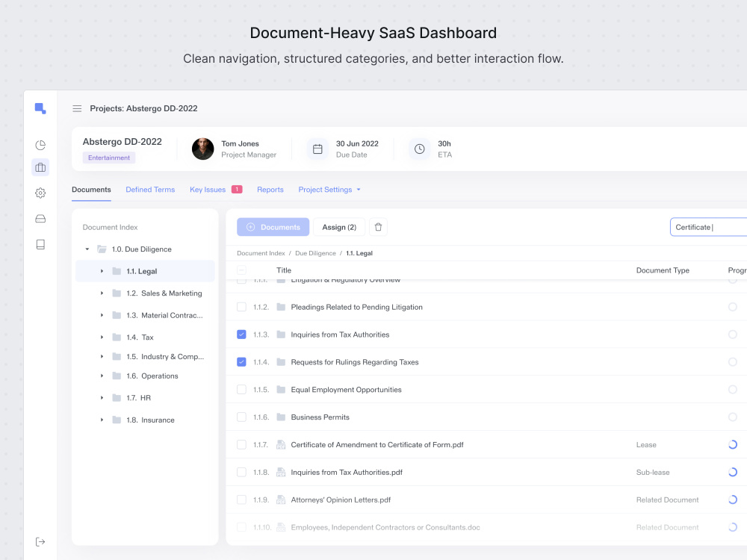Click the Key Issues red badge
The height and width of the screenshot is (560, 747).
237,190
